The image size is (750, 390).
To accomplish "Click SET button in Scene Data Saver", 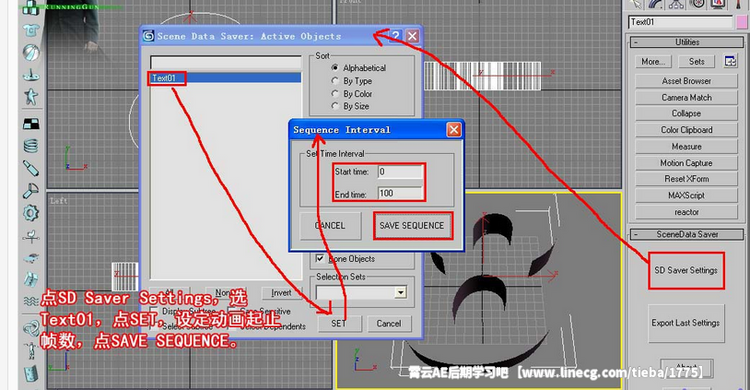I will pyautogui.click(x=339, y=323).
